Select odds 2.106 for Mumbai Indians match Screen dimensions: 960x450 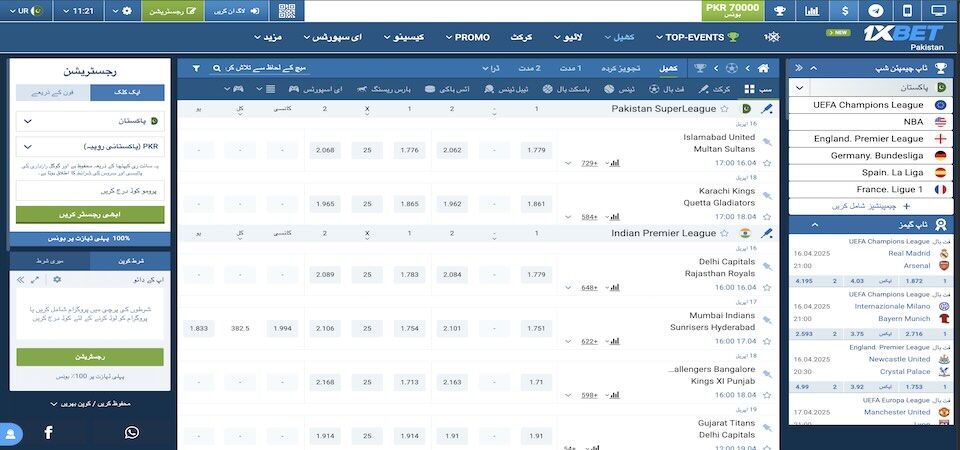324,329
